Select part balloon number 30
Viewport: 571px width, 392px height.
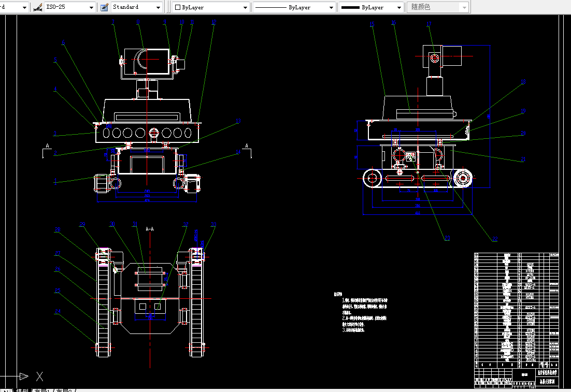[x=112, y=224]
